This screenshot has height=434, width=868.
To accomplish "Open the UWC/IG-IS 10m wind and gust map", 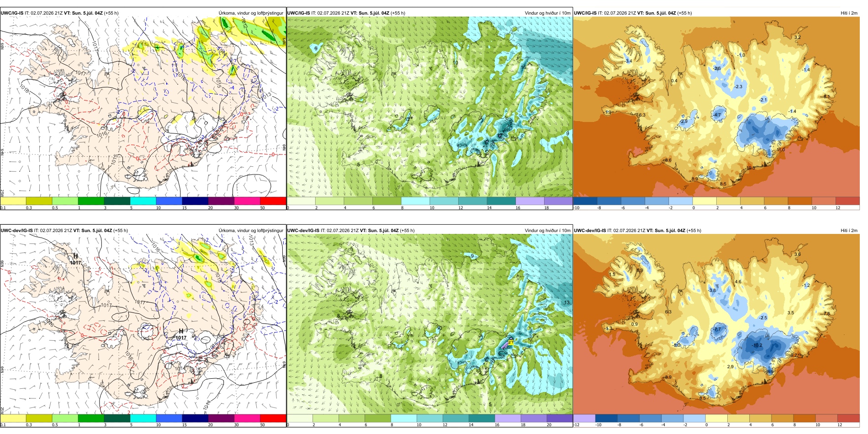I will (x=429, y=107).
